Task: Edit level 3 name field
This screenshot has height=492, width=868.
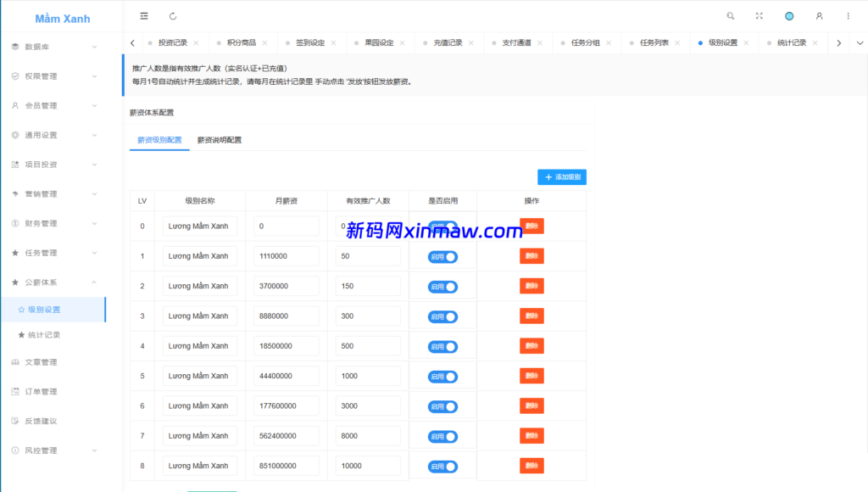Action: coord(200,316)
